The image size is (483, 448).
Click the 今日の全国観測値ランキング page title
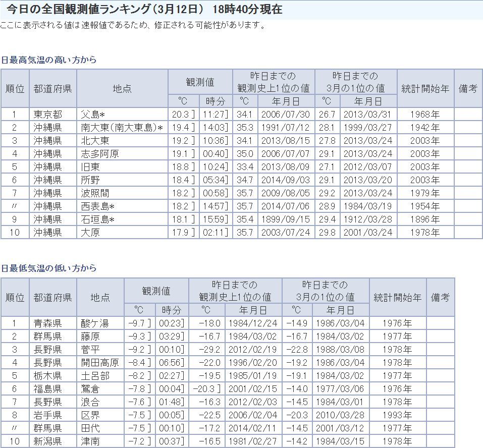point(144,10)
